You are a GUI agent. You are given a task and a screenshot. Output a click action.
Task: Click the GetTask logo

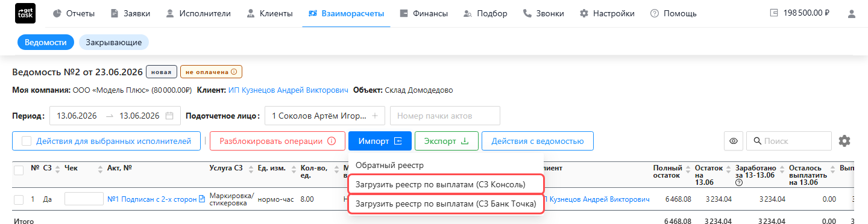click(25, 13)
